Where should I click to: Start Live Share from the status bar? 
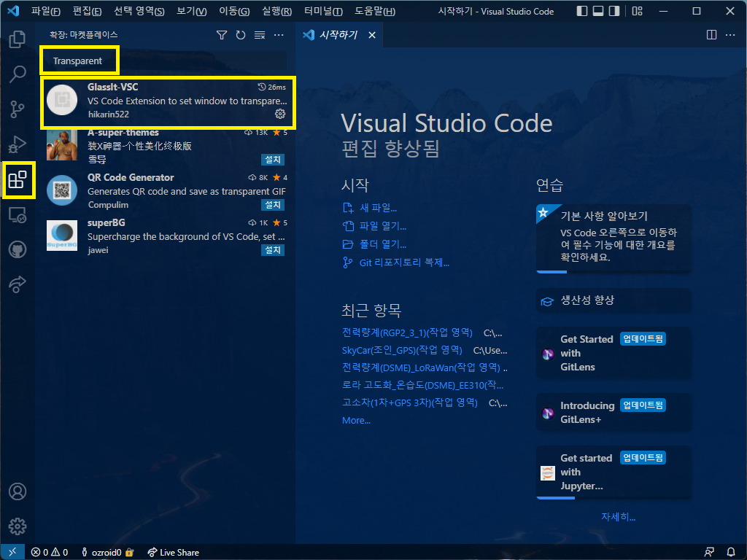tap(173, 552)
